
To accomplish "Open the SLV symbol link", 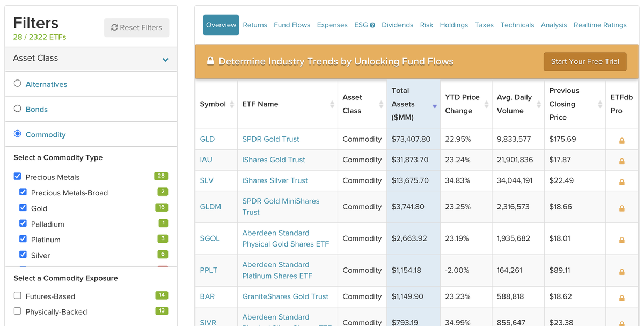I will [x=208, y=180].
